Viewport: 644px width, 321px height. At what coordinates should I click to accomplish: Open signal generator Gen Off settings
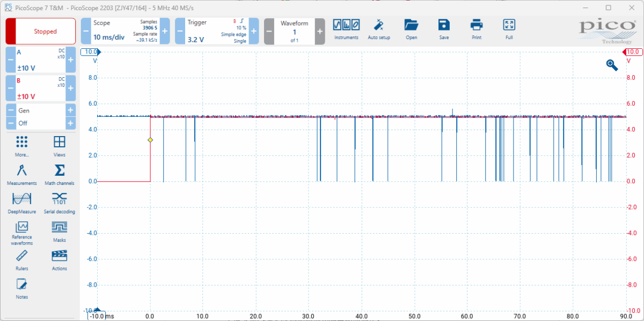coord(40,116)
